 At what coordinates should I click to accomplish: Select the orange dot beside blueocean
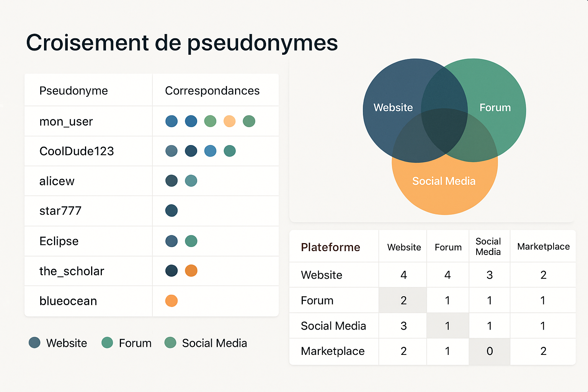[171, 301]
